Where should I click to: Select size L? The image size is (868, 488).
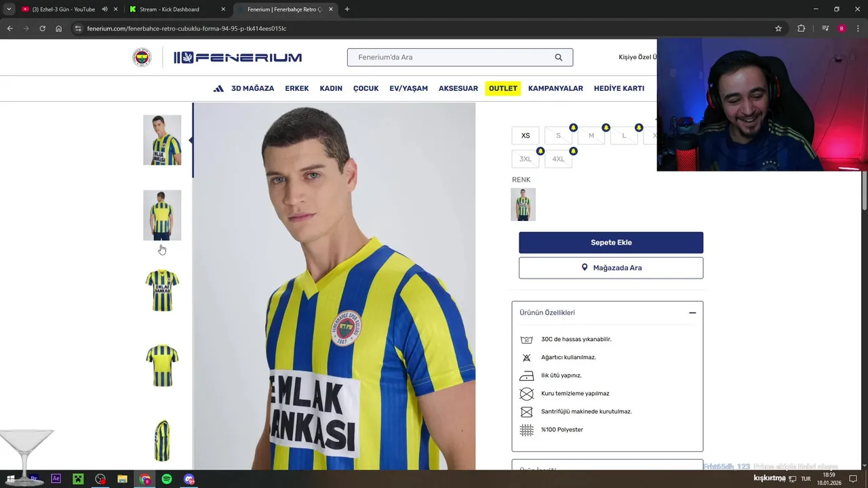click(624, 136)
